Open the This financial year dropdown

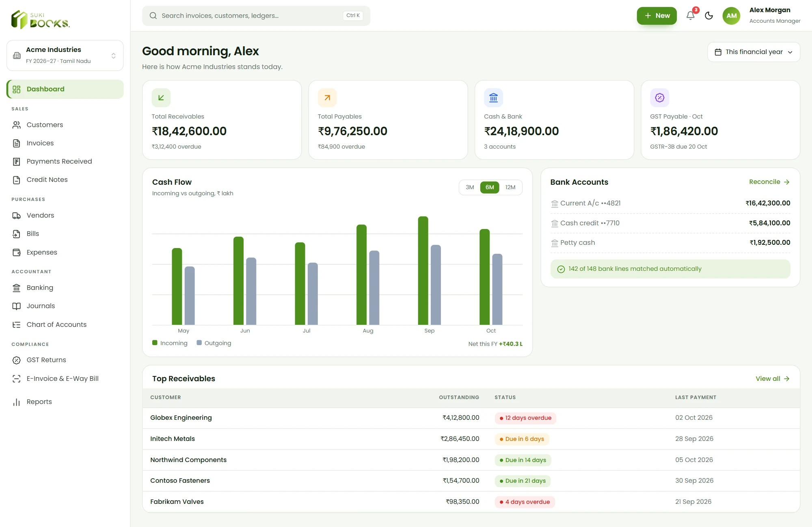pos(754,52)
